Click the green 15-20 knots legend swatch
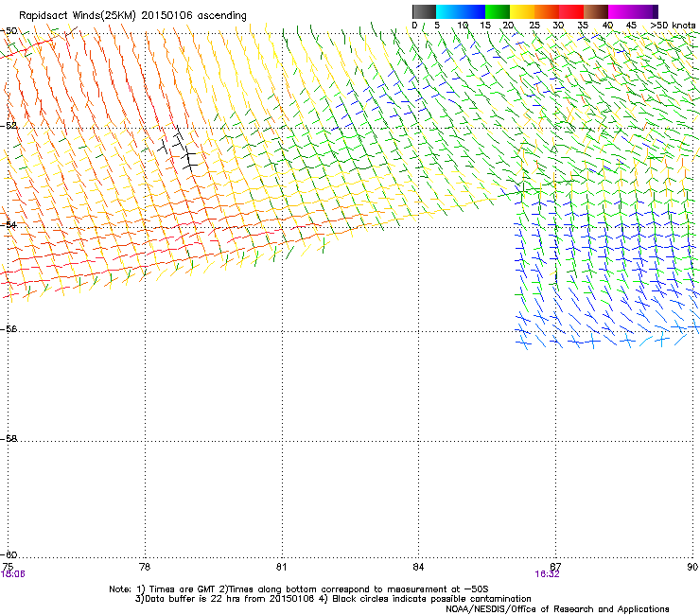700x615 pixels. pyautogui.click(x=498, y=11)
